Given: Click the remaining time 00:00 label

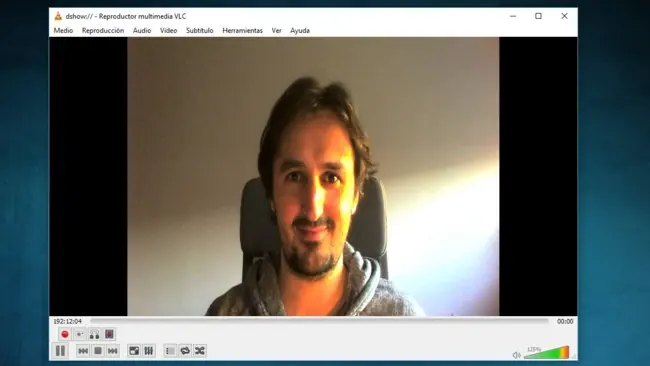Looking at the screenshot, I should [565, 321].
